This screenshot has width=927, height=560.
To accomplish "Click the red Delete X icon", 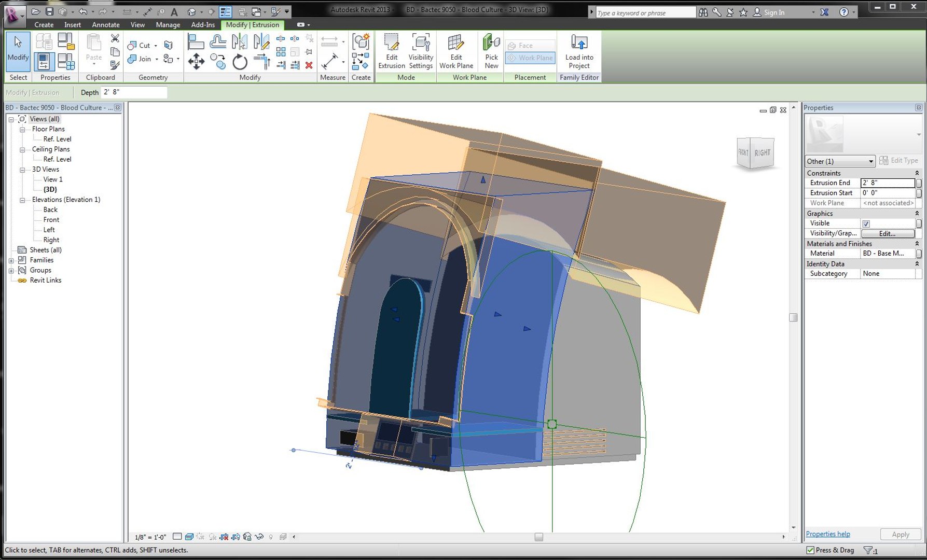I will (309, 65).
